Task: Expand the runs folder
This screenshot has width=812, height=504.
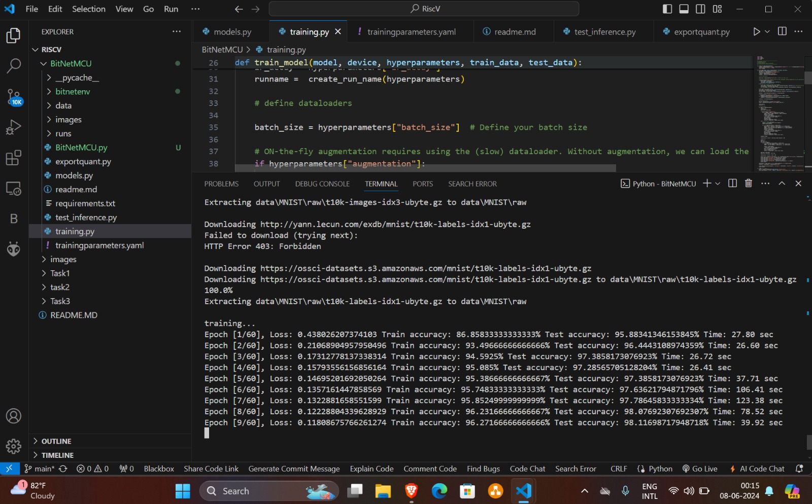Action: click(63, 133)
